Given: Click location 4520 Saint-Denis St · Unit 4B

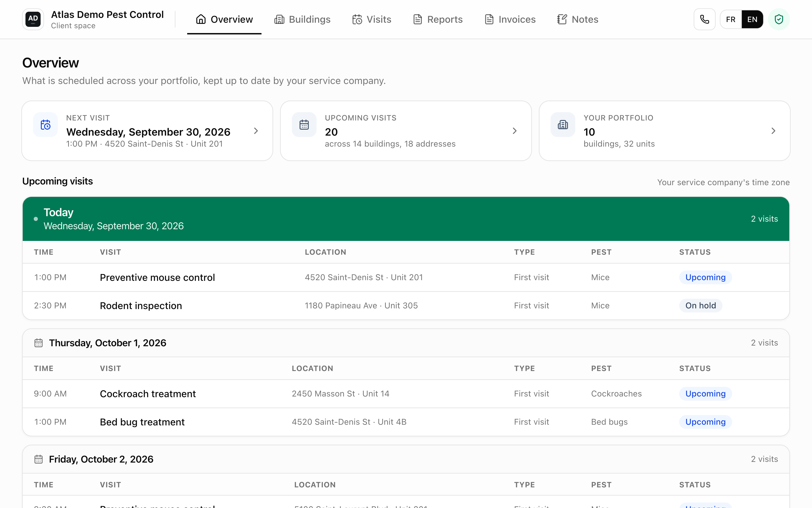Looking at the screenshot, I should point(349,422).
